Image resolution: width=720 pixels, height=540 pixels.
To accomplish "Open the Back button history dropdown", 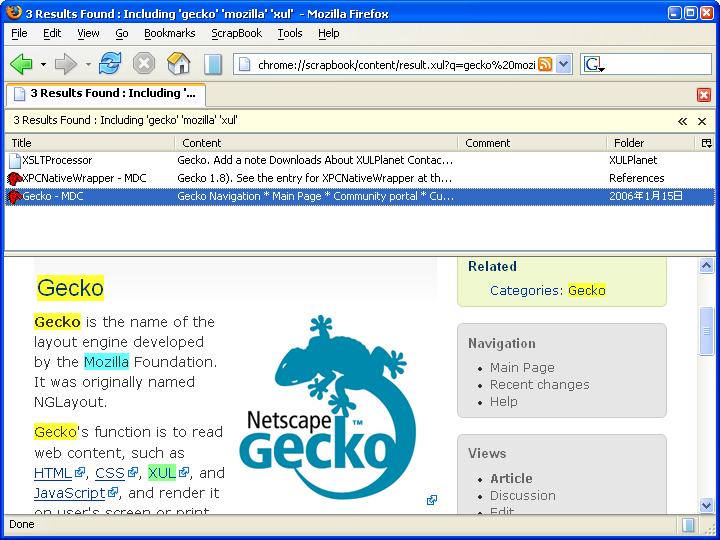I will [43, 64].
